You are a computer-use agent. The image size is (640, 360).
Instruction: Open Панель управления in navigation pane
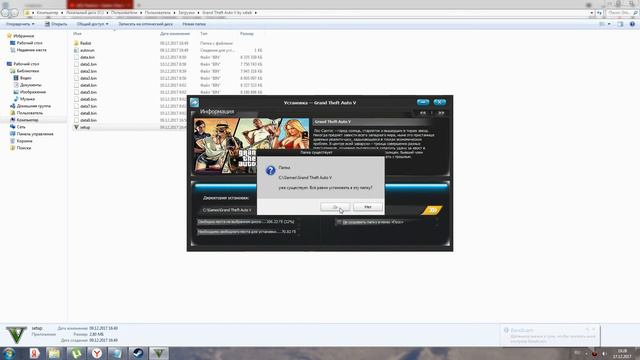(35, 134)
